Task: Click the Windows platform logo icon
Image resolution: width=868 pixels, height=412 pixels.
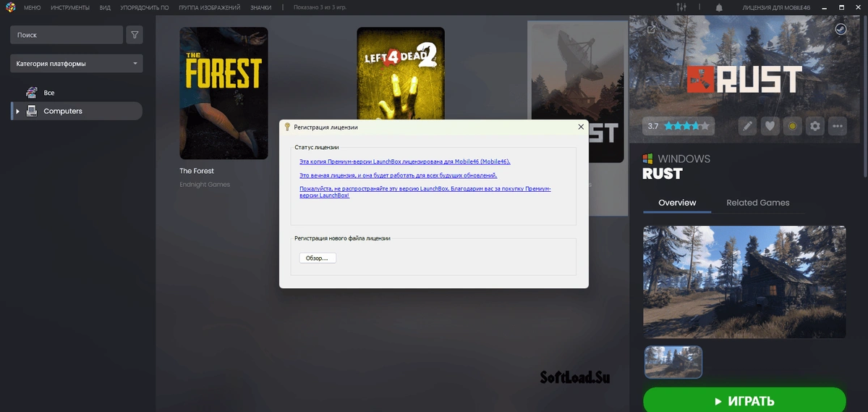Action: click(648, 159)
